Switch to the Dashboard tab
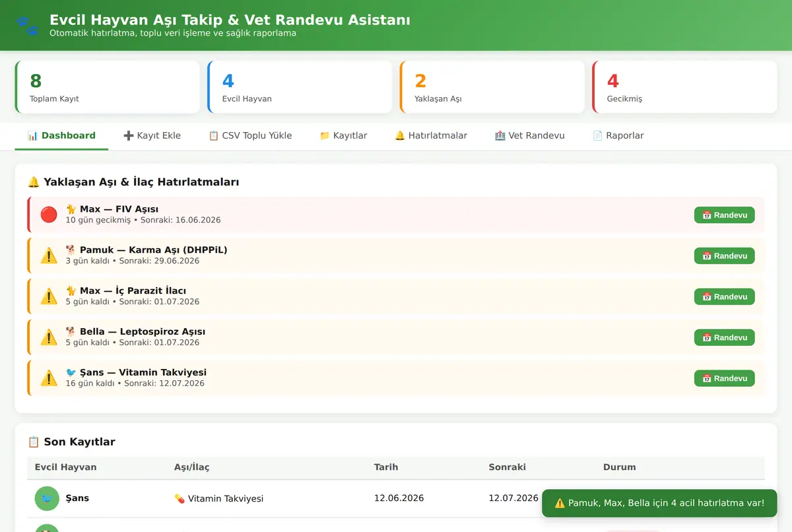 point(61,136)
